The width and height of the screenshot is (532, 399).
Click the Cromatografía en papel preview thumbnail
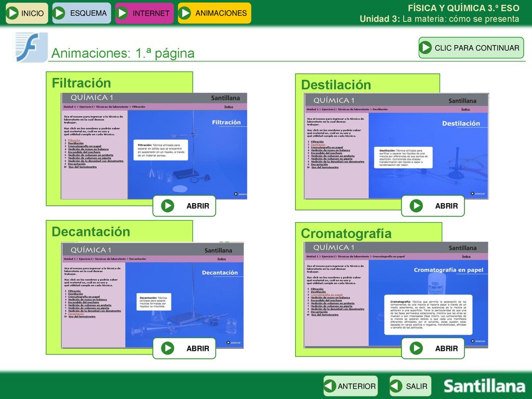pos(396,295)
